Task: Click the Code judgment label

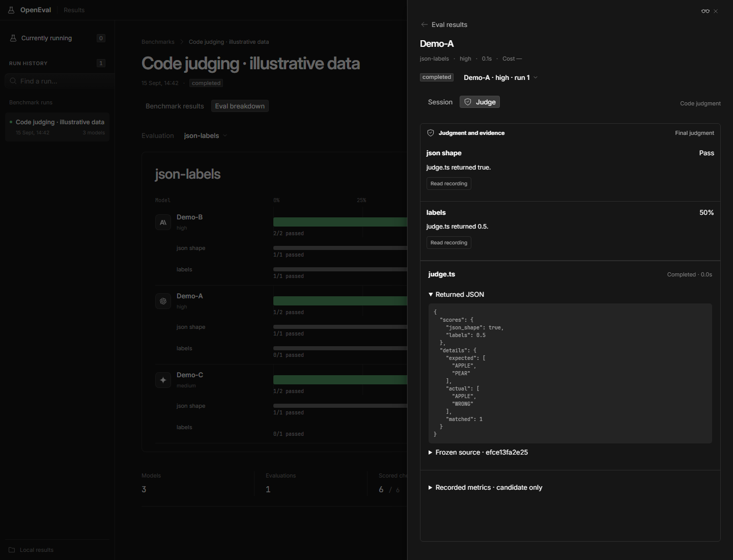Action: [700, 103]
